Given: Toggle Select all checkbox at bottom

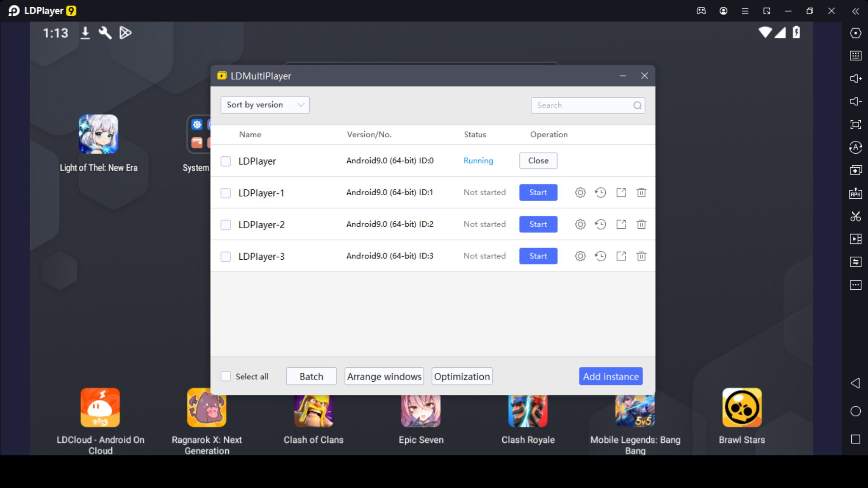Looking at the screenshot, I should 226,376.
